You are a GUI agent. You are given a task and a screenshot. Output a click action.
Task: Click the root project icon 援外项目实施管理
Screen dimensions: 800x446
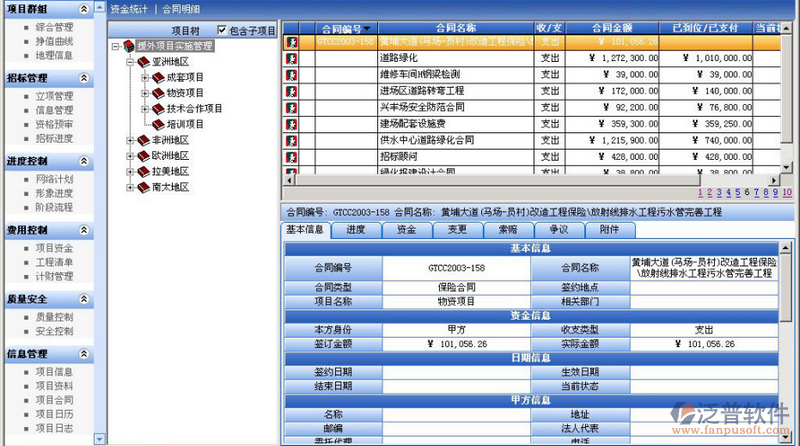pos(129,46)
